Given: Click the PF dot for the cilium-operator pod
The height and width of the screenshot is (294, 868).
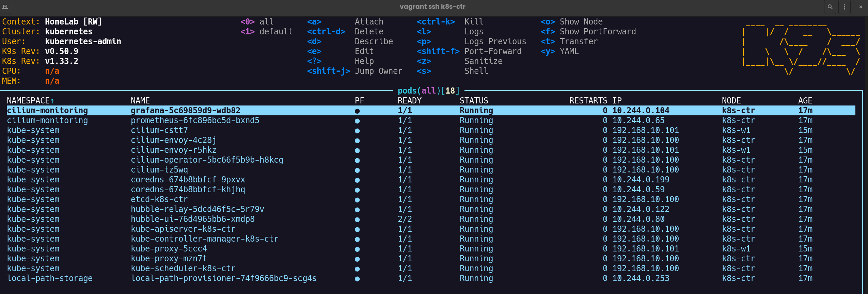Looking at the screenshot, I should pos(357,160).
